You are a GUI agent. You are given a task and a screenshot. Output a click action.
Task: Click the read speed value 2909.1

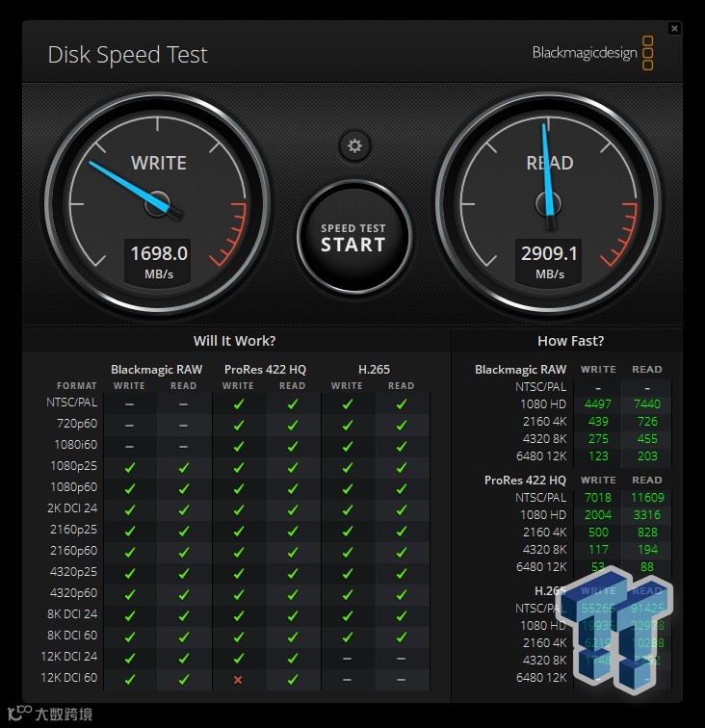point(549,253)
